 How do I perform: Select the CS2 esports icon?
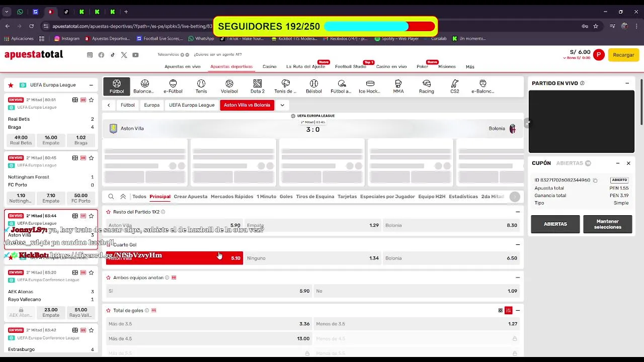pyautogui.click(x=455, y=86)
